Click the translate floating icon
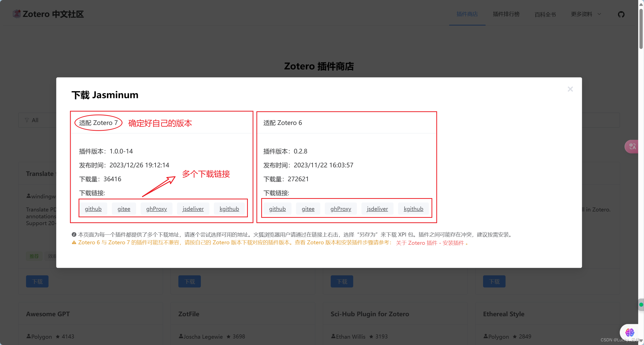The height and width of the screenshot is (345, 644). point(632,146)
